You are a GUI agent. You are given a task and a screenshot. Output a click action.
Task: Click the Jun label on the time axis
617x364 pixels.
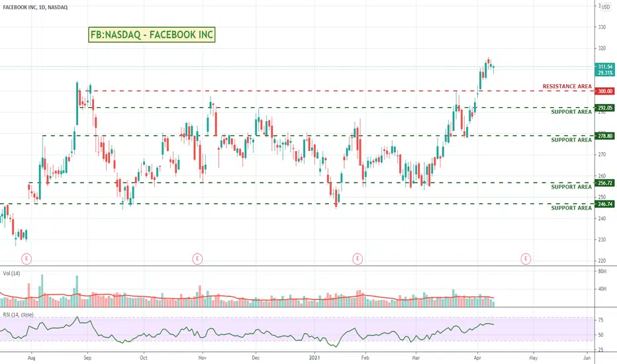[587, 357]
